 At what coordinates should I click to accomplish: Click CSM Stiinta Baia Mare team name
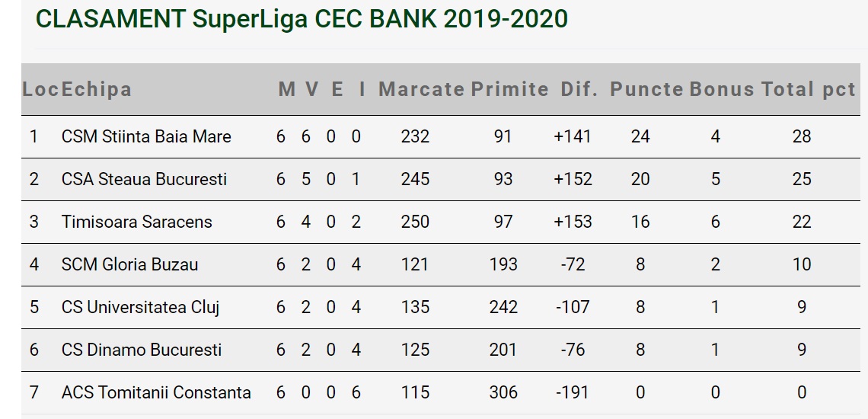(x=146, y=137)
